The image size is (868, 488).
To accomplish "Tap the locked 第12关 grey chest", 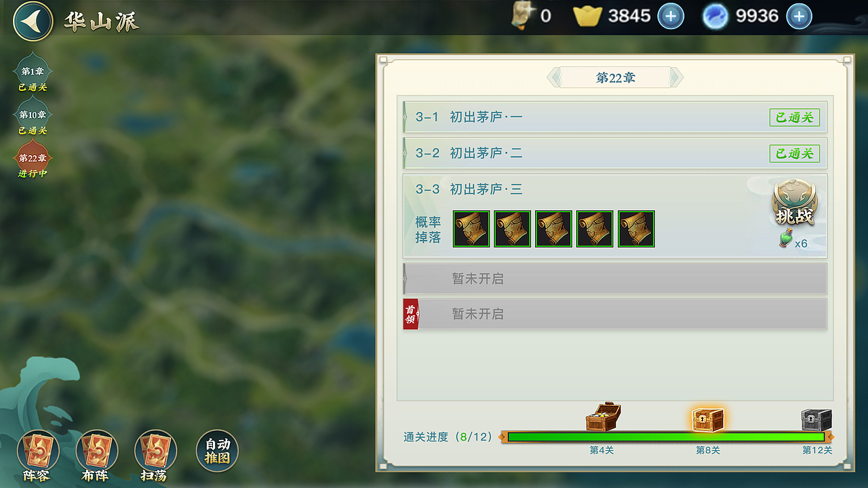I will pos(816,420).
